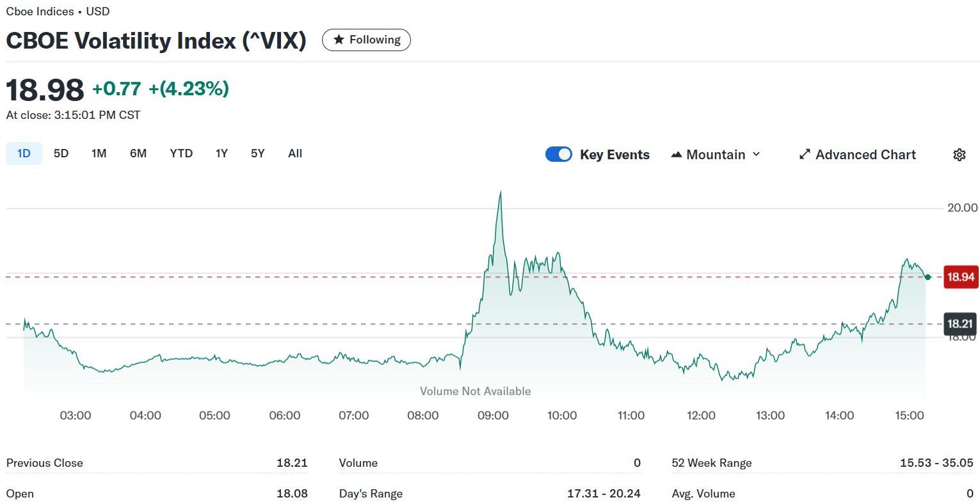Click the +(4.23%) percent change
This screenshot has height=502, width=980.
coord(189,88)
